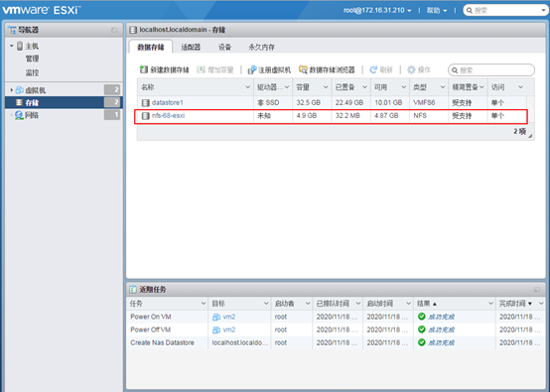
Task: Open Target (目标) column dropdown in tasks
Action: [x=266, y=304]
